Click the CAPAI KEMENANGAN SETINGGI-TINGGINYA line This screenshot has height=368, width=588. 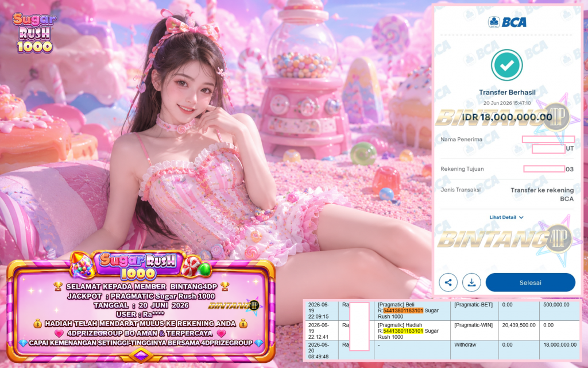click(141, 343)
